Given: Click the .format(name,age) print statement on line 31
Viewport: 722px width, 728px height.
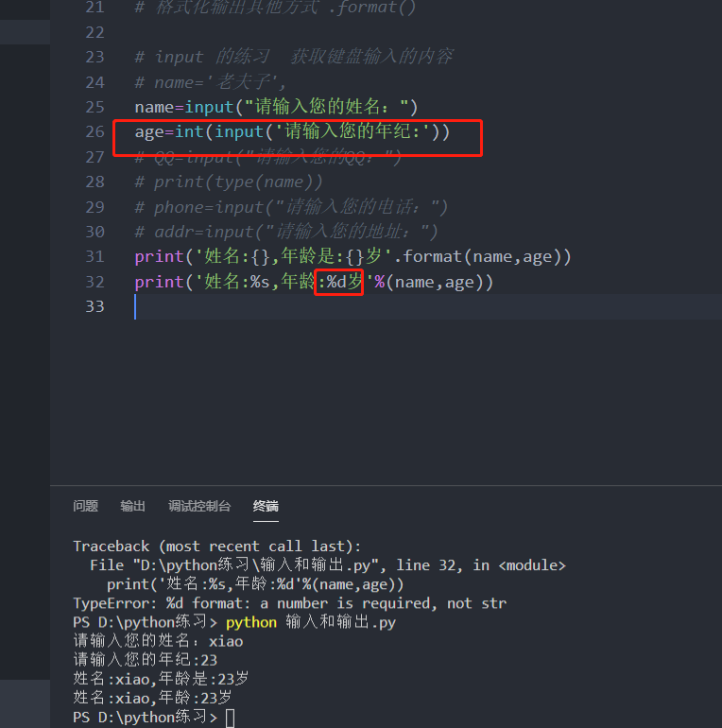Looking at the screenshot, I should click(x=352, y=256).
